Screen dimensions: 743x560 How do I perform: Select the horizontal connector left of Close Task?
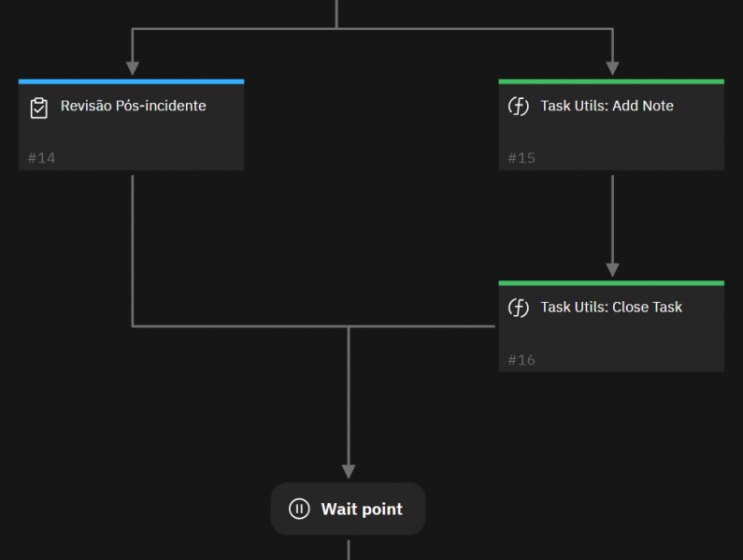[421, 326]
